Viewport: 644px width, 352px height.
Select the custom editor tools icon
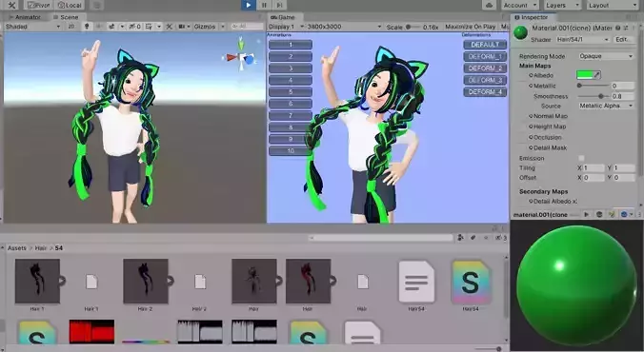12,5
